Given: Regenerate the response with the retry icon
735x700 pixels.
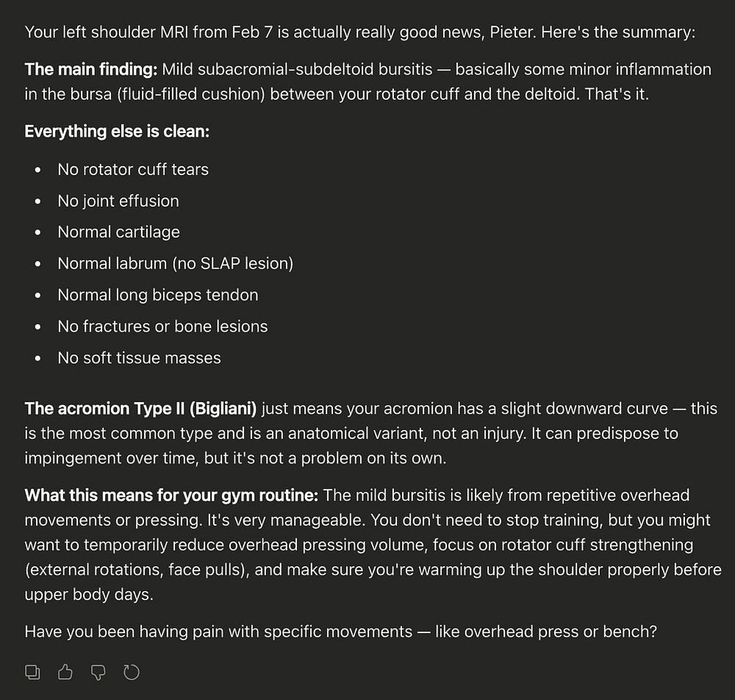Looking at the screenshot, I should (131, 671).
